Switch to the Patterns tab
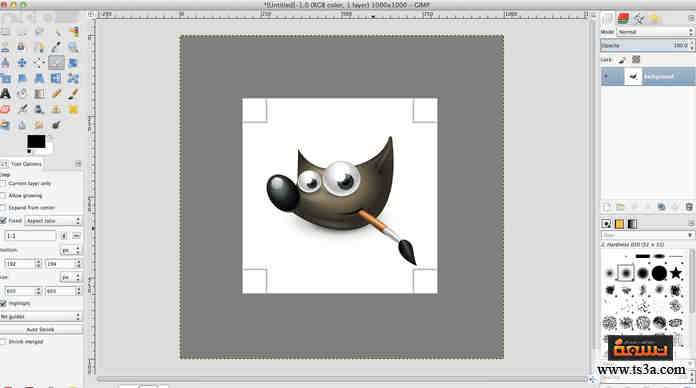The width and height of the screenshot is (696, 388). tap(619, 224)
